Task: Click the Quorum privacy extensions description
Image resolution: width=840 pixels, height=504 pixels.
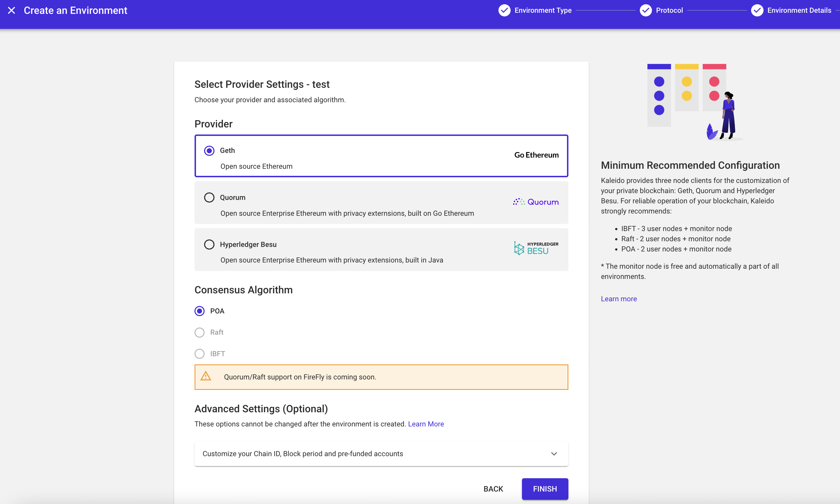Action: [x=347, y=213]
